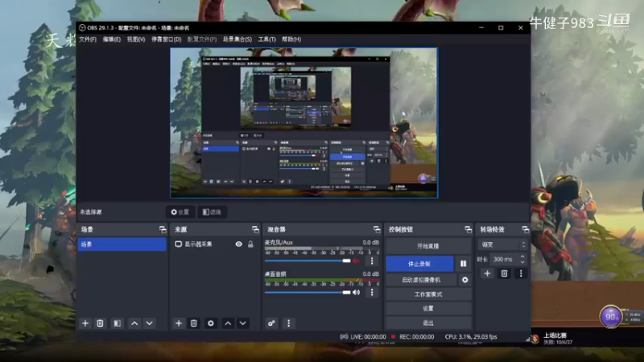Screen dimensions: 644x362
Task: Adjust 麦克风/Aux volume slider
Action: 308,261
